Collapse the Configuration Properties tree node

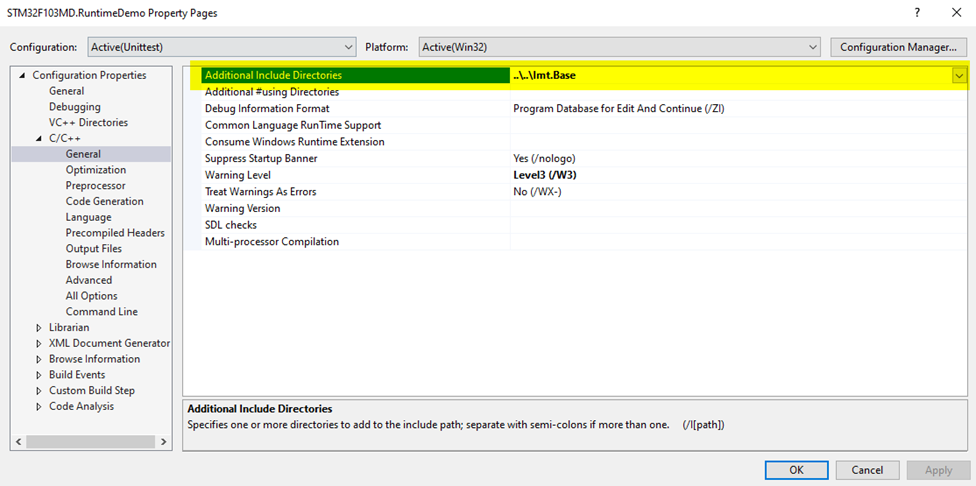point(23,75)
